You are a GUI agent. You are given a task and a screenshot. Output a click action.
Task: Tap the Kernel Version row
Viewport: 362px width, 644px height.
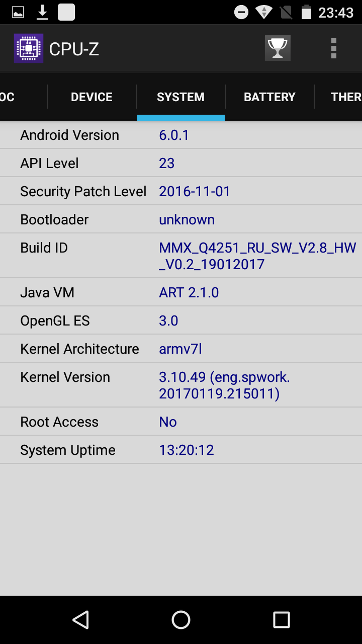pos(181,385)
